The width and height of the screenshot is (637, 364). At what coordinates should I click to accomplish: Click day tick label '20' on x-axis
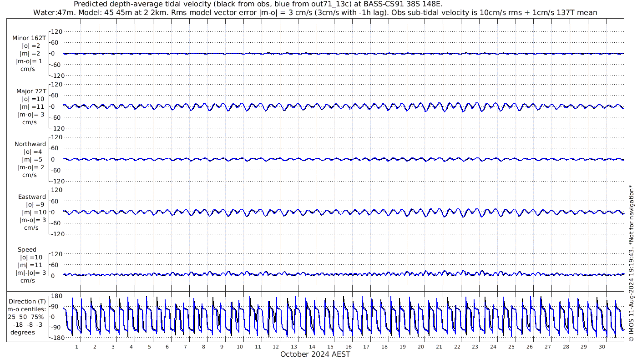(420, 347)
